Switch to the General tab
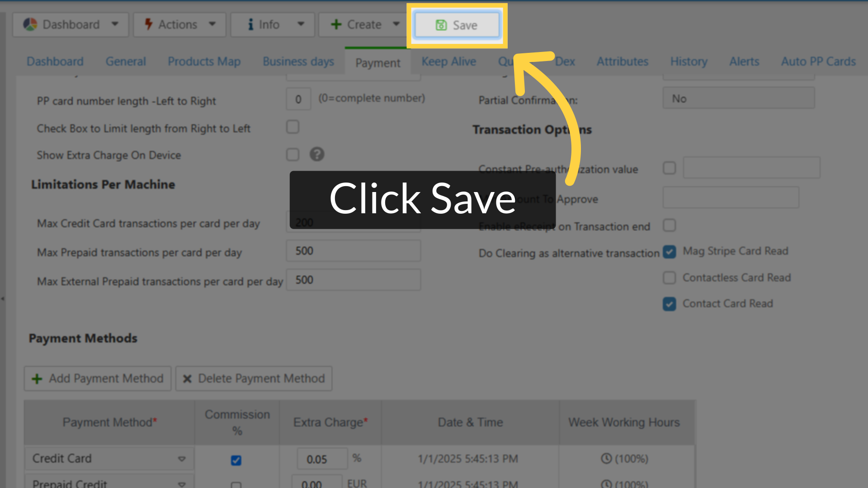 126,61
